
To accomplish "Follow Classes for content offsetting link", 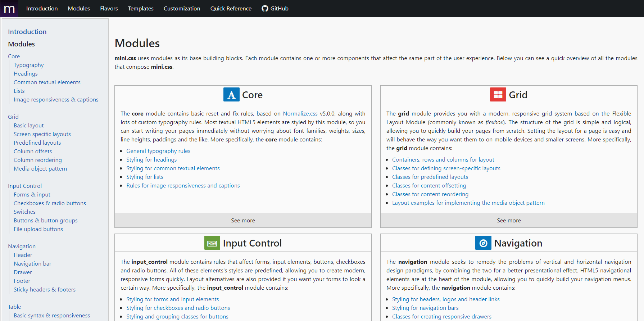I will pyautogui.click(x=429, y=186).
